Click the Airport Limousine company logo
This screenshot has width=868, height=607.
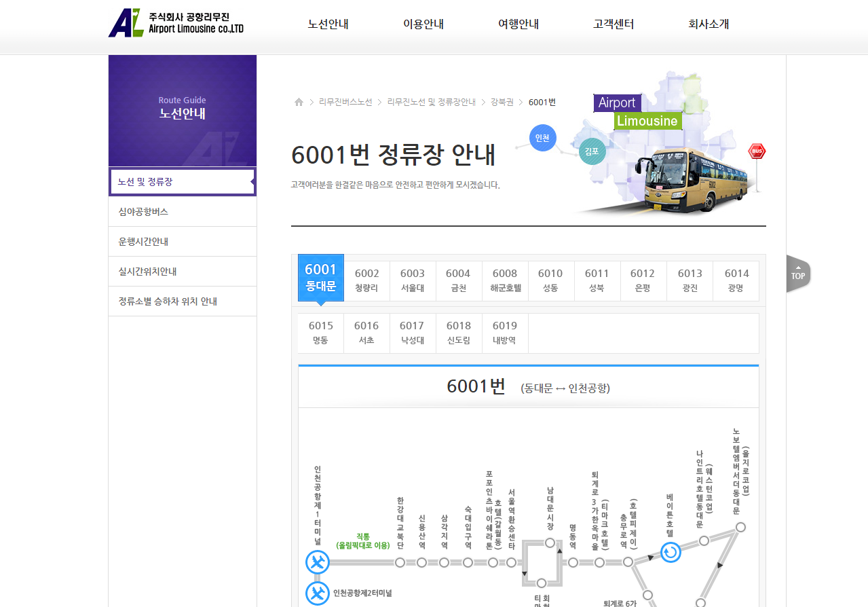(x=176, y=22)
